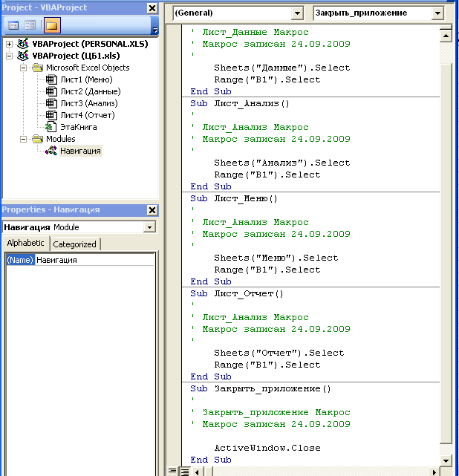Click Sheets("Меню").Select code line

tap(276, 258)
